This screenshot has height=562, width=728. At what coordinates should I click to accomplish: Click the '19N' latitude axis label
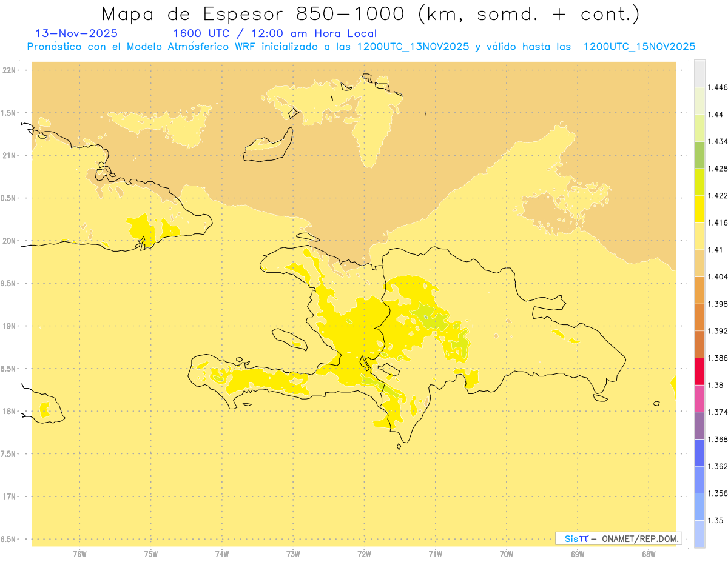[x=9, y=326]
